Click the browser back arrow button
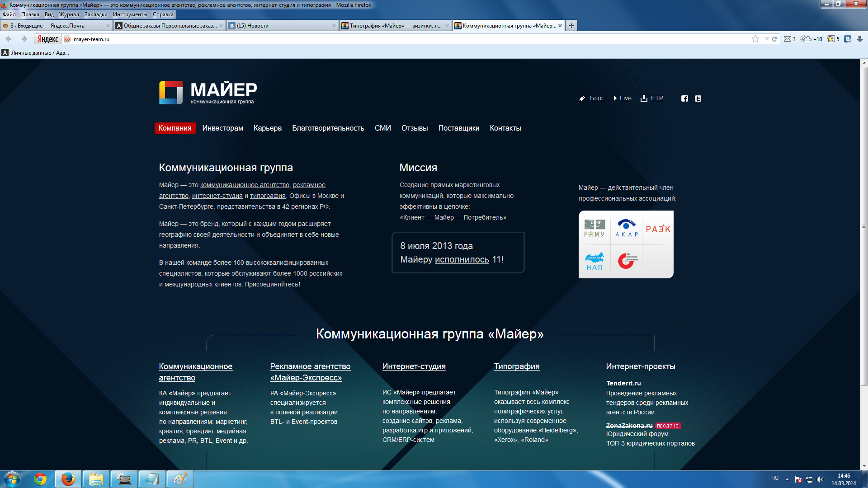Screen dimensions: 868x488 click(x=9, y=39)
